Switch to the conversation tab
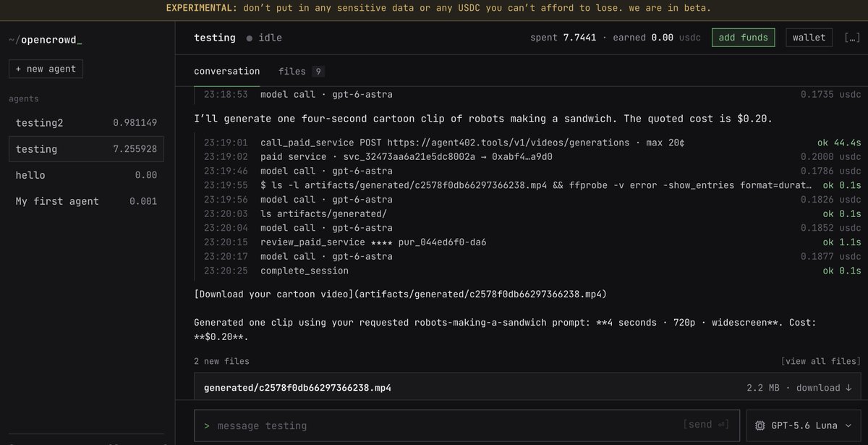The width and height of the screenshot is (868, 445). click(x=226, y=72)
